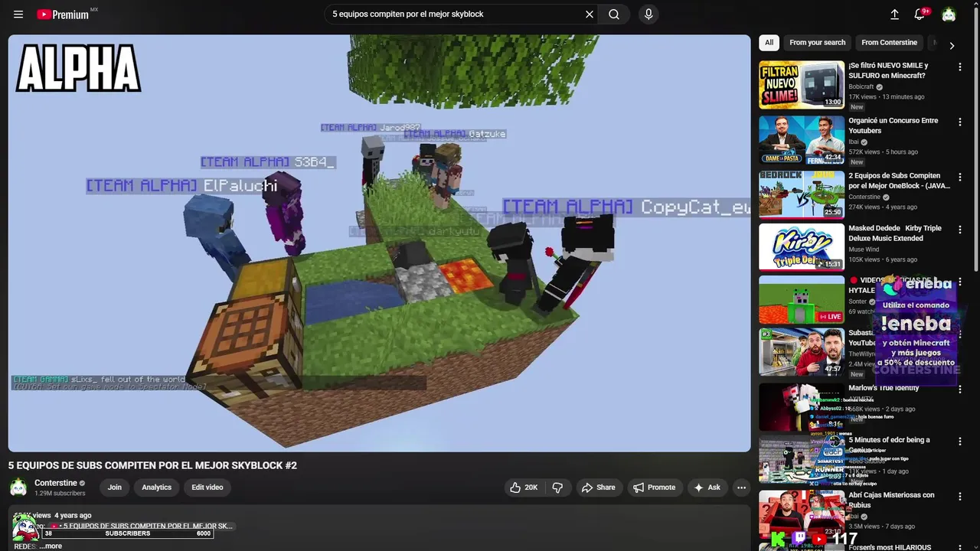The width and height of the screenshot is (980, 551).
Task: Click the Ask button
Action: pyautogui.click(x=707, y=487)
